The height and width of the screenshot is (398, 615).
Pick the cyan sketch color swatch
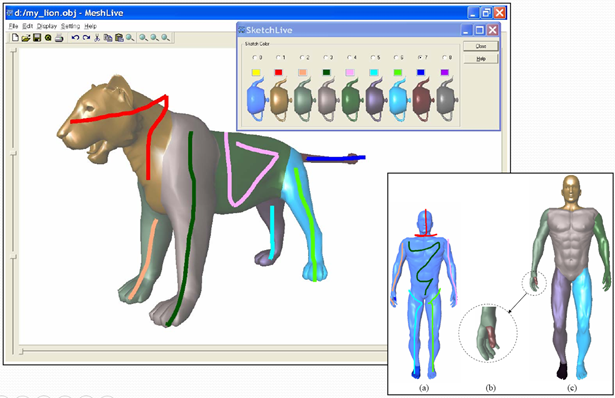374,72
